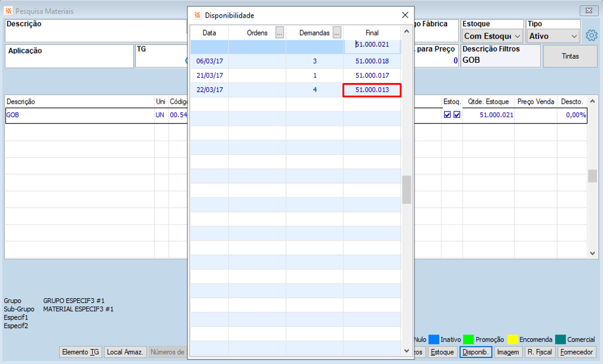Click the Estoque button at bottom
603x364 pixels.
click(x=442, y=352)
